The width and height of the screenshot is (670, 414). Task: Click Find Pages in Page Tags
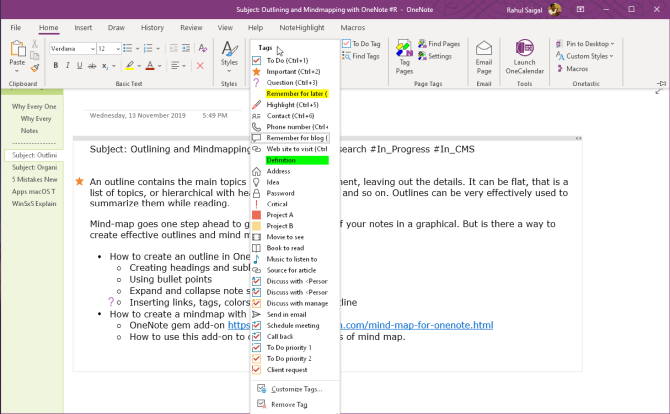[x=439, y=44]
